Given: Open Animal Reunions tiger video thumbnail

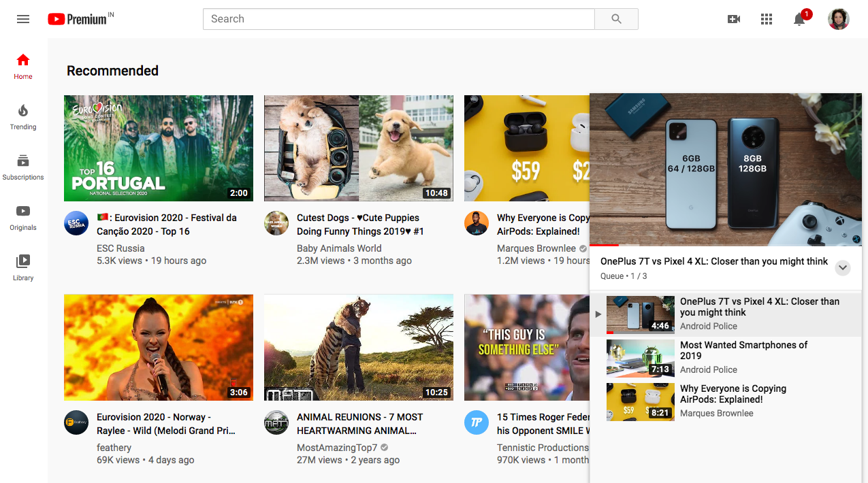Looking at the screenshot, I should pos(359,348).
